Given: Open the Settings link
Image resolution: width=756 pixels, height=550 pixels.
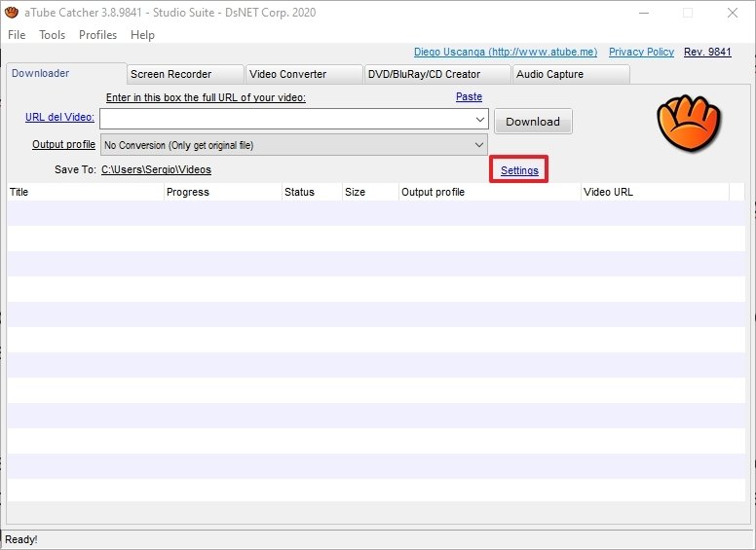Looking at the screenshot, I should point(519,170).
